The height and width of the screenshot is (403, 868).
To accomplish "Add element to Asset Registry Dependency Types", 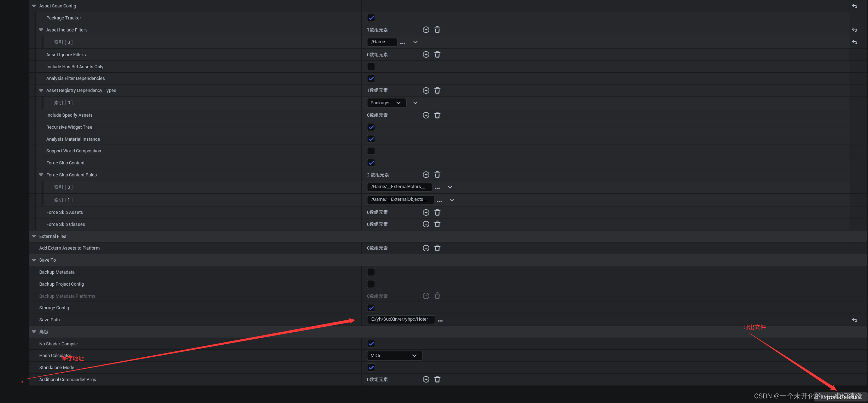I will click(426, 90).
